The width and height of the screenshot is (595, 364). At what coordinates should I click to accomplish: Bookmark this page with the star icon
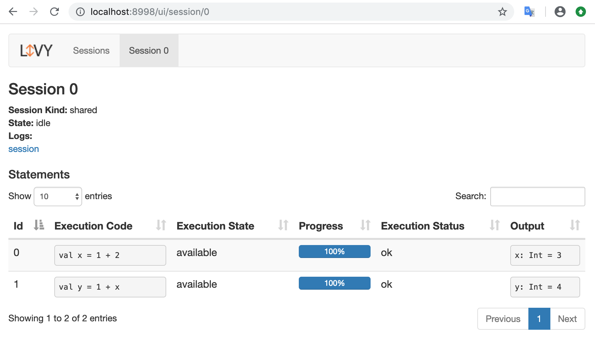coord(502,12)
